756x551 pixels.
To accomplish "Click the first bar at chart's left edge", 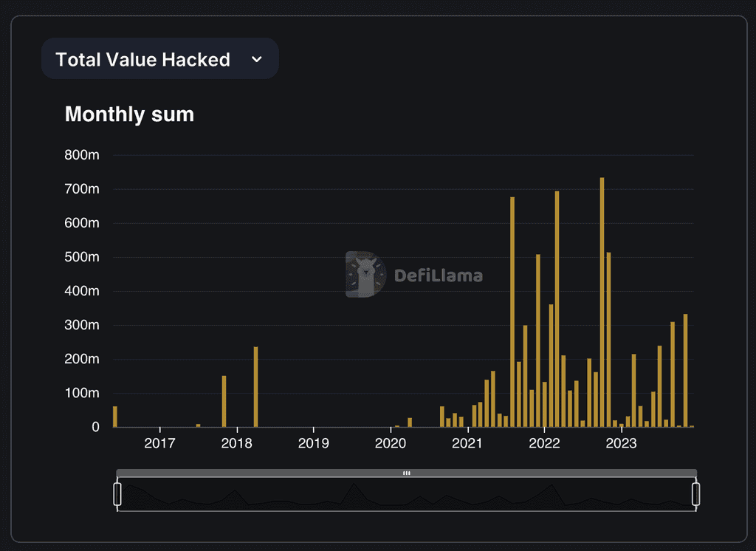I will [x=114, y=417].
